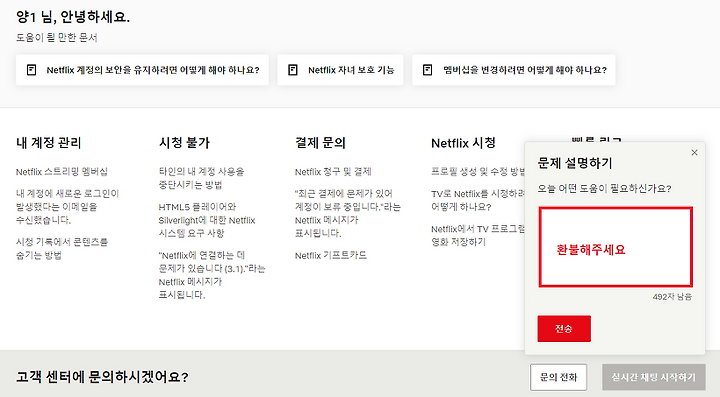Image resolution: width=720 pixels, height=397 pixels.
Task: Open link HTML5 플레이어와 Silverlight 시스템 요구 사항
Action: pyautogui.click(x=207, y=220)
